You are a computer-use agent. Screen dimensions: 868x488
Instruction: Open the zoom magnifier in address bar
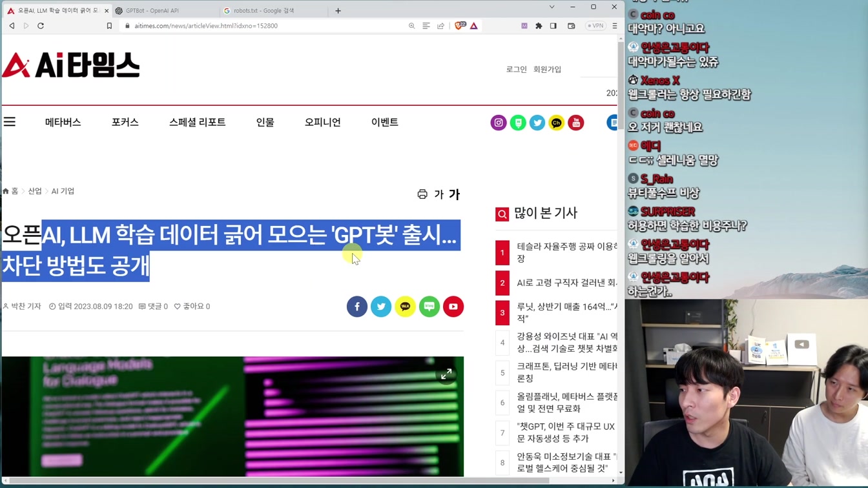click(x=411, y=26)
